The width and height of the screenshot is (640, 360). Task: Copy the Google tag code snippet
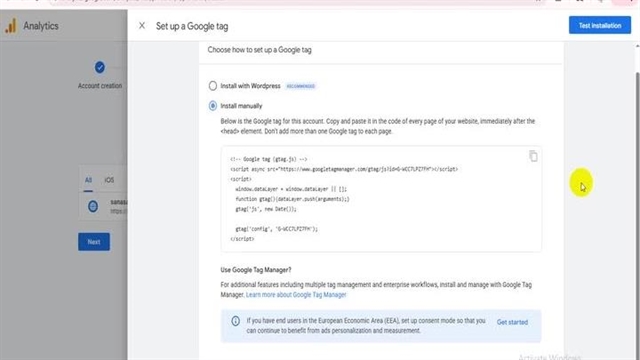(533, 156)
